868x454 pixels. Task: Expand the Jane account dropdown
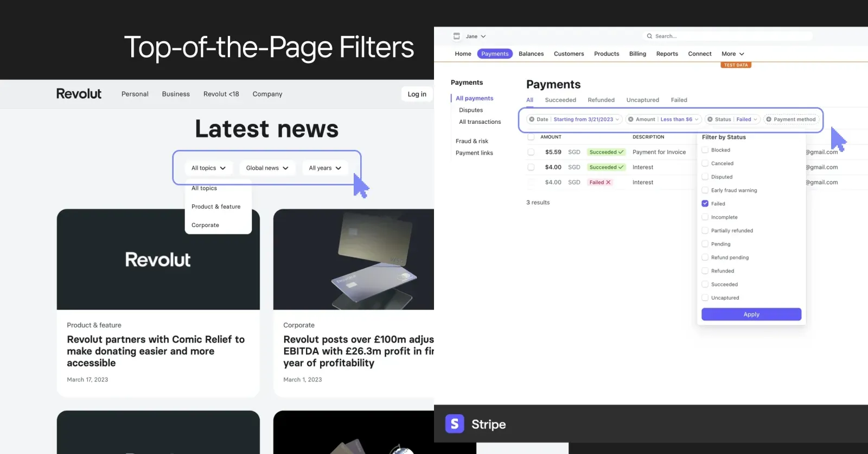[476, 36]
